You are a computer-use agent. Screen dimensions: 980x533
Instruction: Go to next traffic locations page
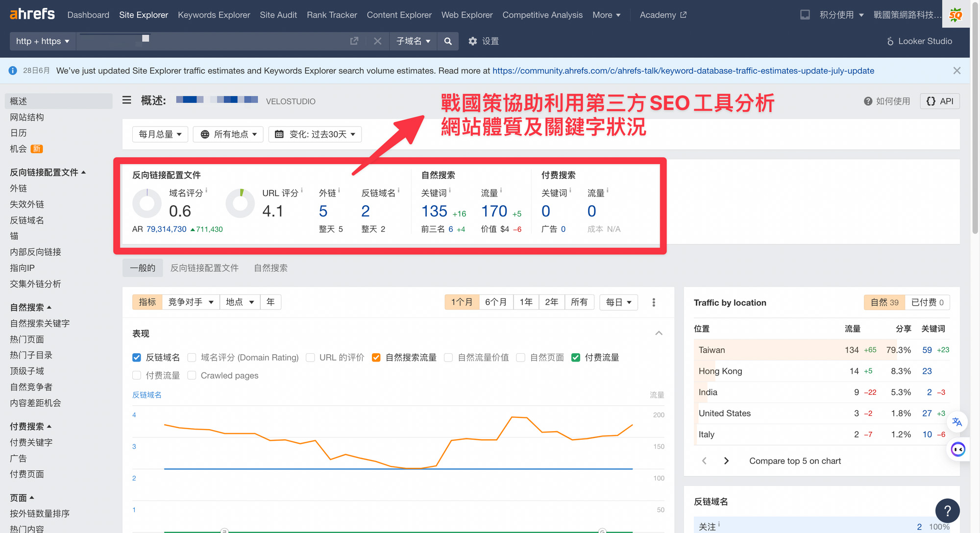coord(726,460)
